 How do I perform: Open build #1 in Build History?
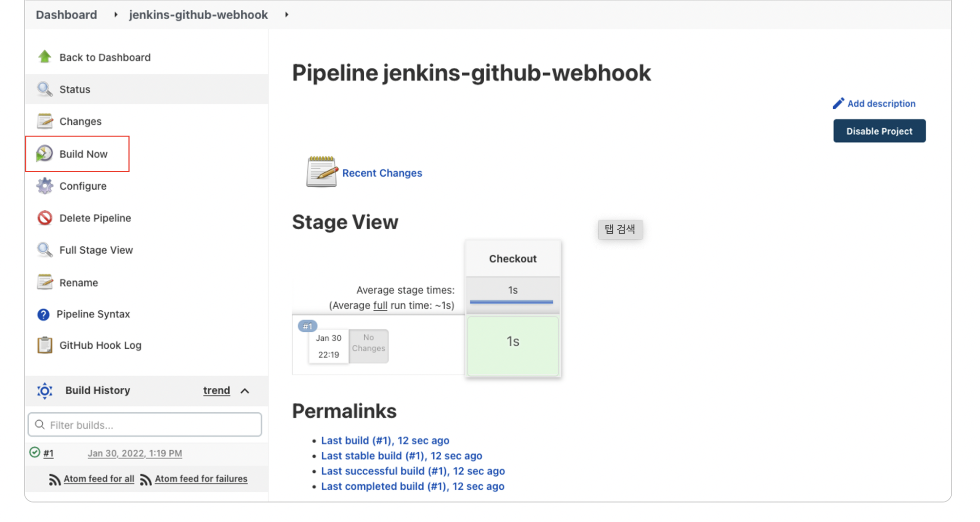coord(48,453)
